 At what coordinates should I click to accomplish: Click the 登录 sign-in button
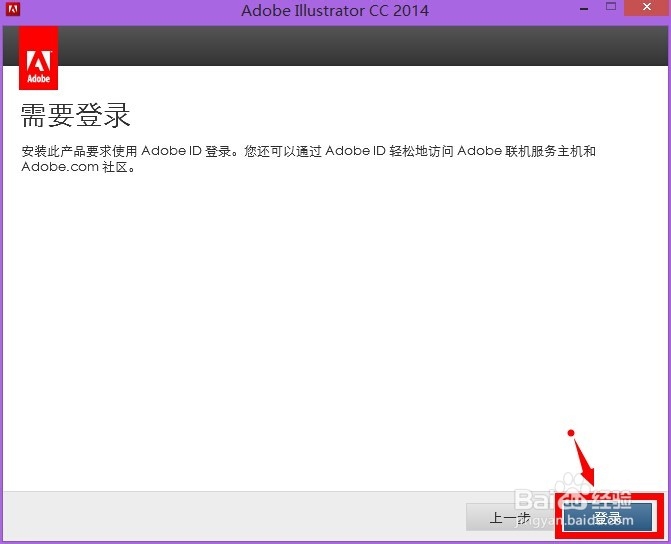point(607,517)
